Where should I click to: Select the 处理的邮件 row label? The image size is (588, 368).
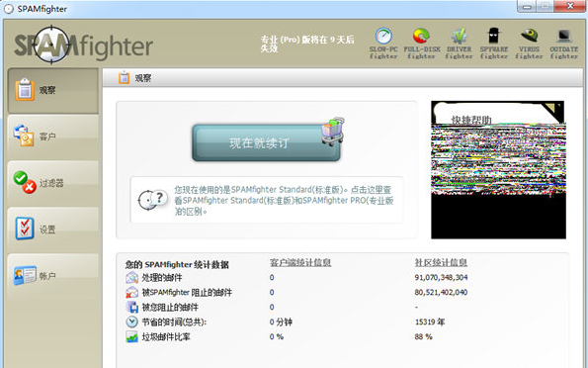162,278
